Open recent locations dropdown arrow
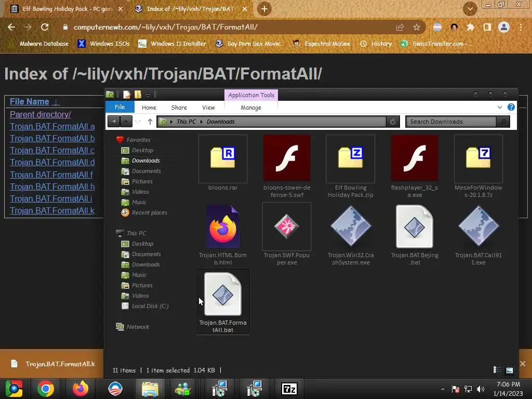The image size is (532, 399). [x=138, y=122]
